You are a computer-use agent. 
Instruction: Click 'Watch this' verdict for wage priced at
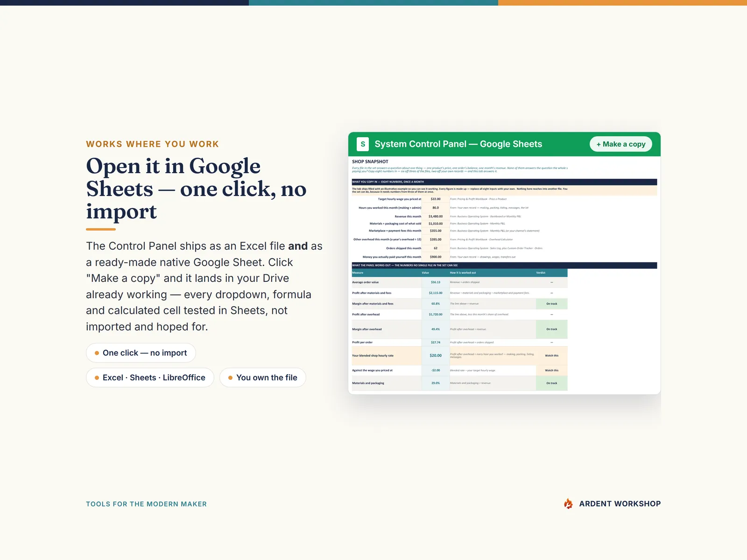pyautogui.click(x=552, y=371)
